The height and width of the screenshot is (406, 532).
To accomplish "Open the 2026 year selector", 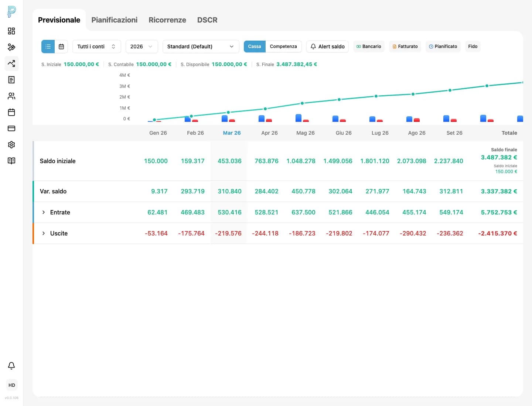I will [141, 47].
